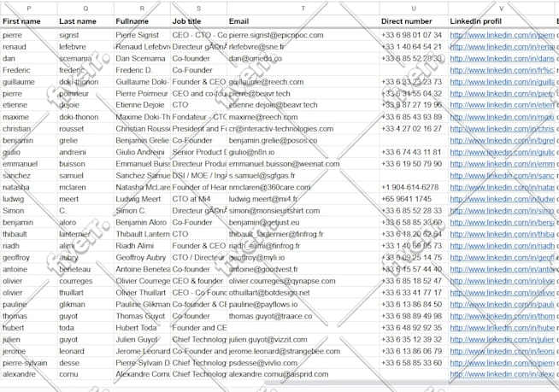
Task: Open LinkedIn link in ludwig meert row
Action: click(x=502, y=199)
